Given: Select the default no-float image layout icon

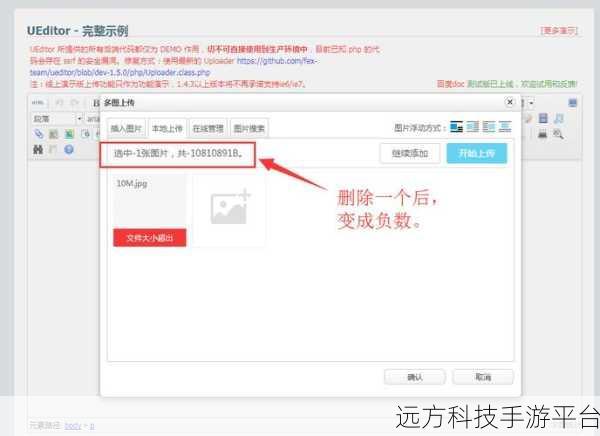Looking at the screenshot, I should (x=456, y=127).
